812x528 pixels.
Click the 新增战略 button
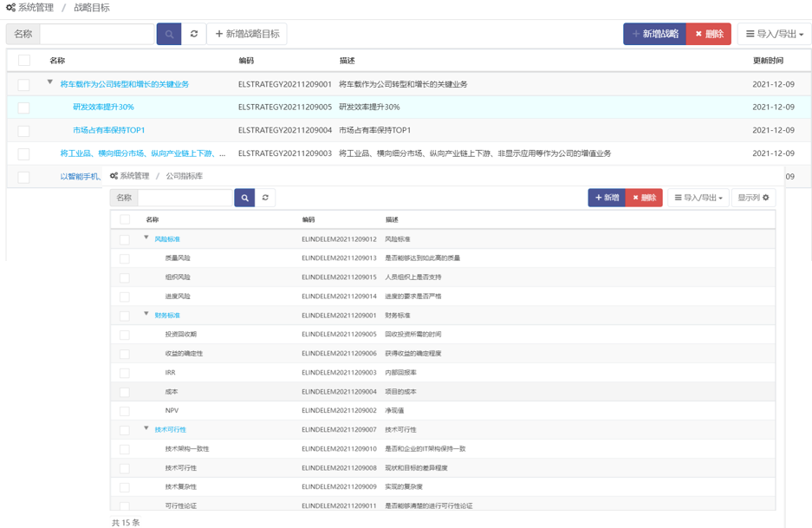click(654, 34)
